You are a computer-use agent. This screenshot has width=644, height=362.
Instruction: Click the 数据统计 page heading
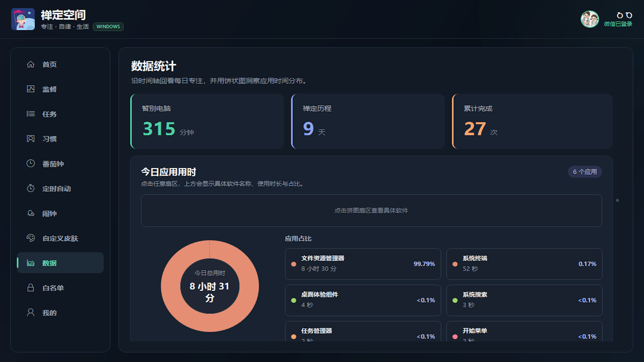(153, 66)
